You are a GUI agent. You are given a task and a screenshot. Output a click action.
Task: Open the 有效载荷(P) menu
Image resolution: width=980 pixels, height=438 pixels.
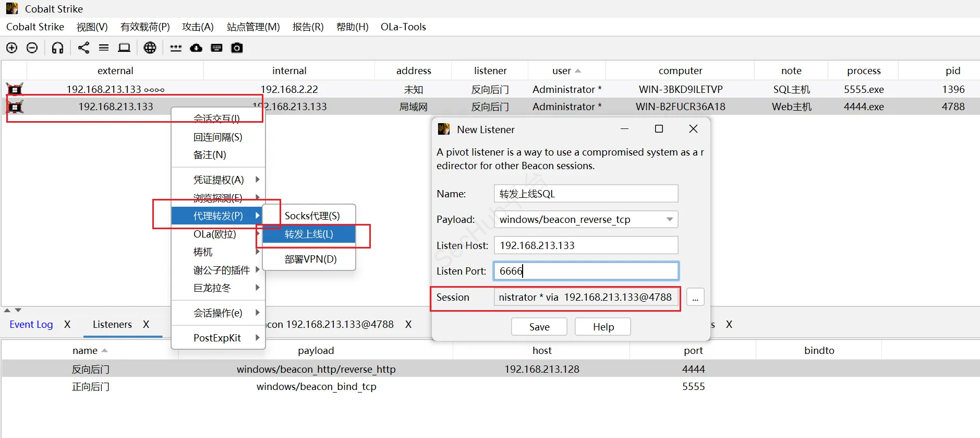145,27
